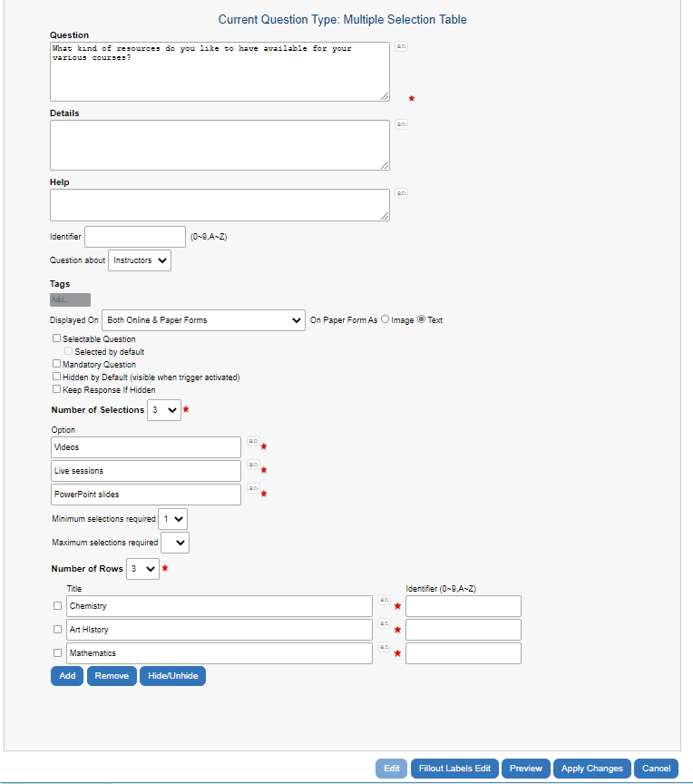
Task: Click the 'en' language icon in Art HIstory row
Action: [x=384, y=623]
